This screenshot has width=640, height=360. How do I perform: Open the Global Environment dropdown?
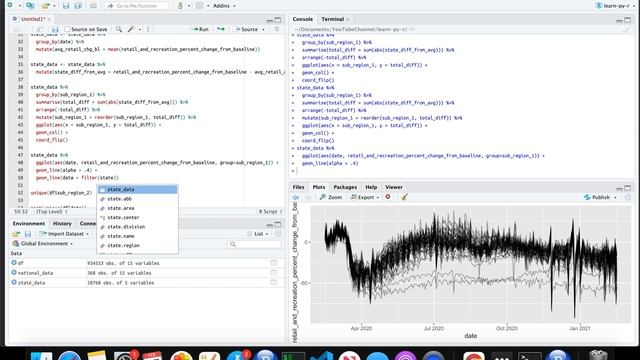coord(43,244)
